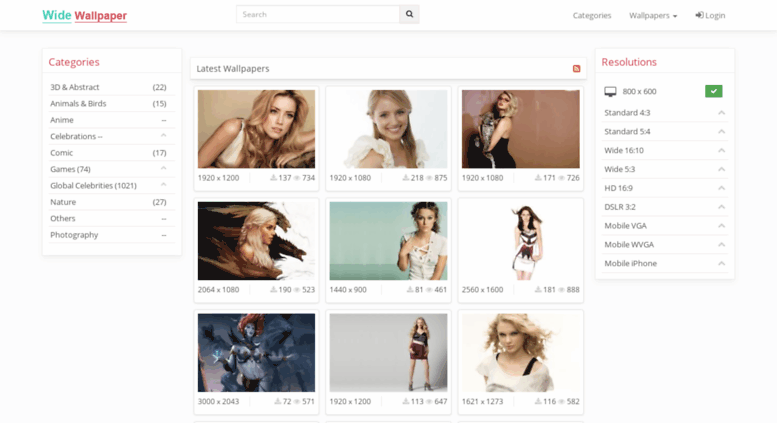Expand the Games (74) category chevron
The height and width of the screenshot is (423, 777).
(164, 169)
